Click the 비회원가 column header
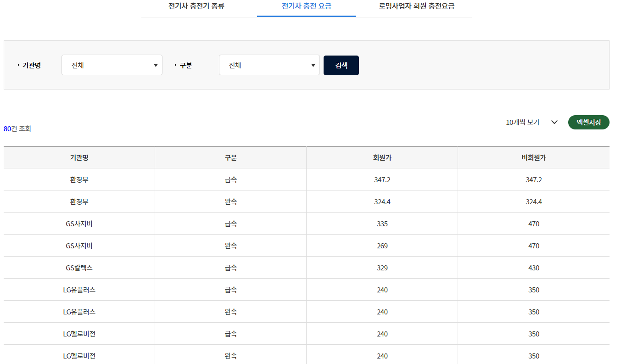This screenshot has width=621, height=364. coord(534,157)
